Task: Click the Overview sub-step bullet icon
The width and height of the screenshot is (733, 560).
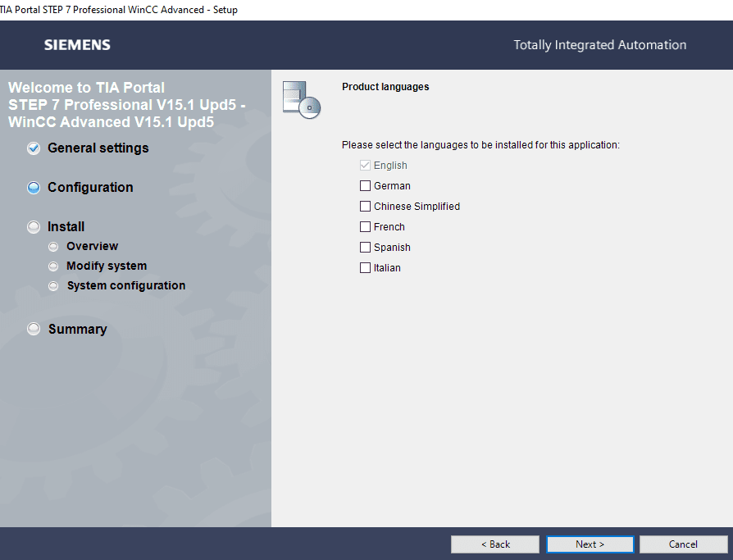Action: coord(54,246)
